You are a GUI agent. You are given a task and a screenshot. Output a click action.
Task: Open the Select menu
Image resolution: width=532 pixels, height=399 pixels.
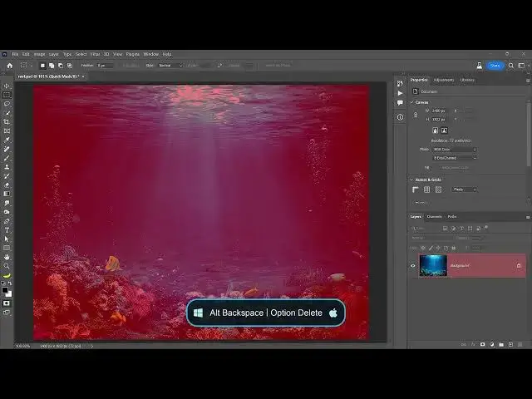81,54
